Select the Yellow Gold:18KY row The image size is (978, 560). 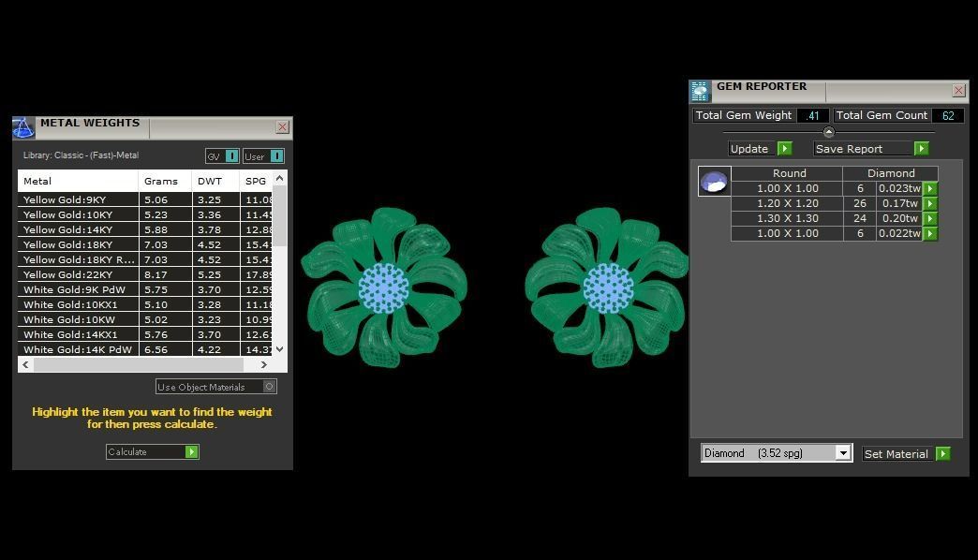[x=145, y=244]
